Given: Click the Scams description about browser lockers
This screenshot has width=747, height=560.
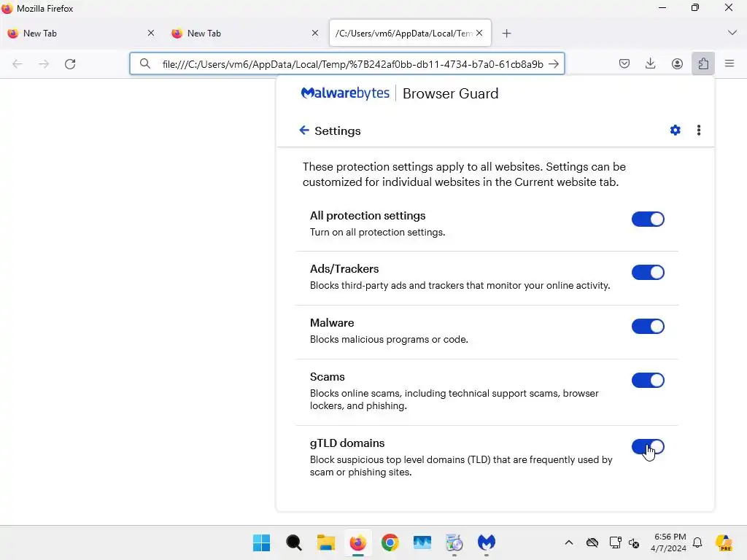Looking at the screenshot, I should pyautogui.click(x=454, y=400).
